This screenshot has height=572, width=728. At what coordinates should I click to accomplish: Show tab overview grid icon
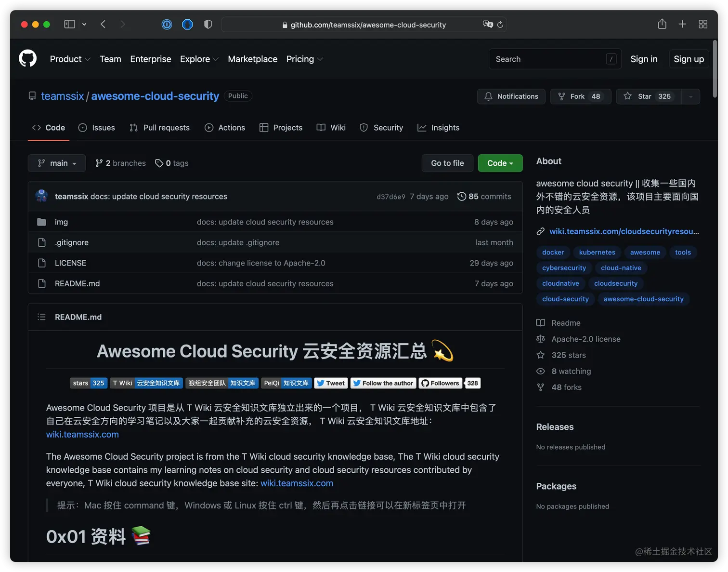[x=703, y=24]
